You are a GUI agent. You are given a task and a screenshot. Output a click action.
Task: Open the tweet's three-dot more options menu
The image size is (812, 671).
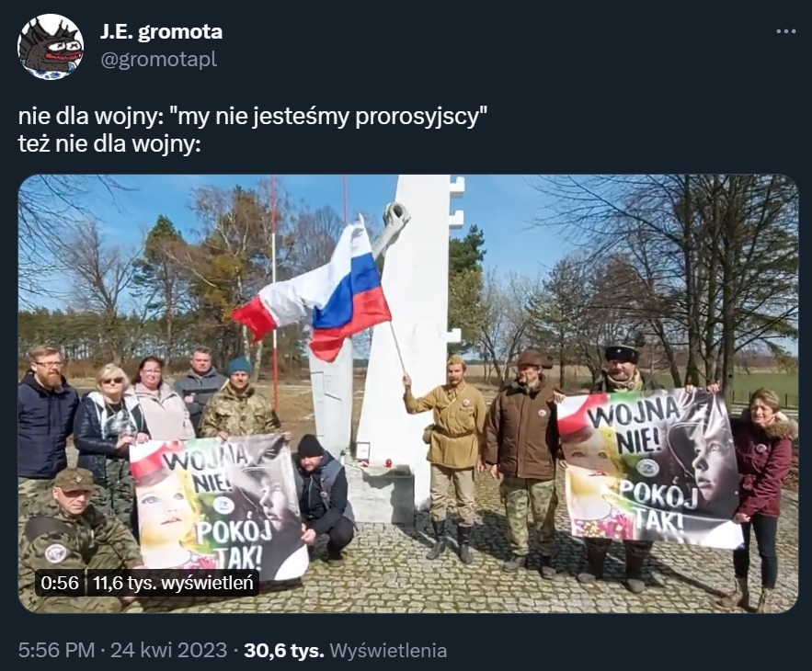pyautogui.click(x=785, y=32)
